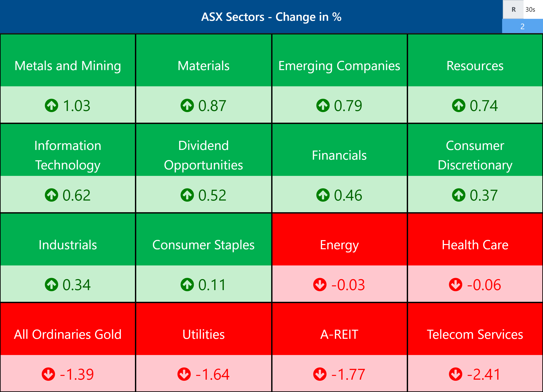Click the down arrow icon under Telecom Services

pyautogui.click(x=455, y=374)
